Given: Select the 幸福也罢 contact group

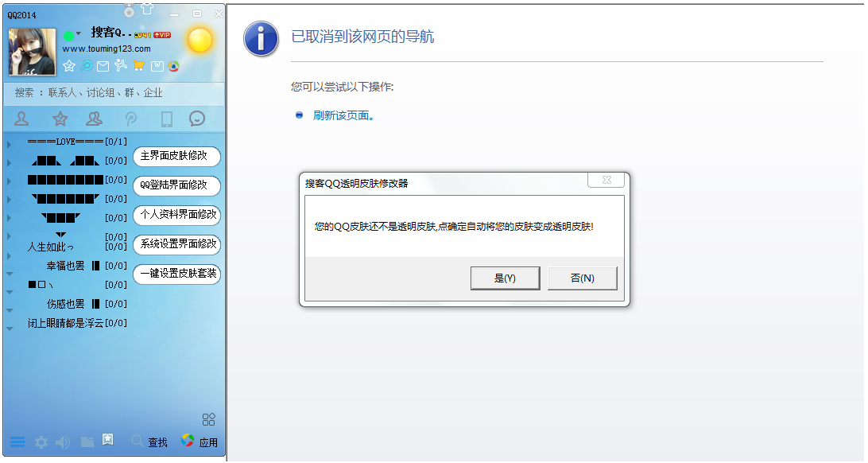Looking at the screenshot, I should [x=87, y=266].
